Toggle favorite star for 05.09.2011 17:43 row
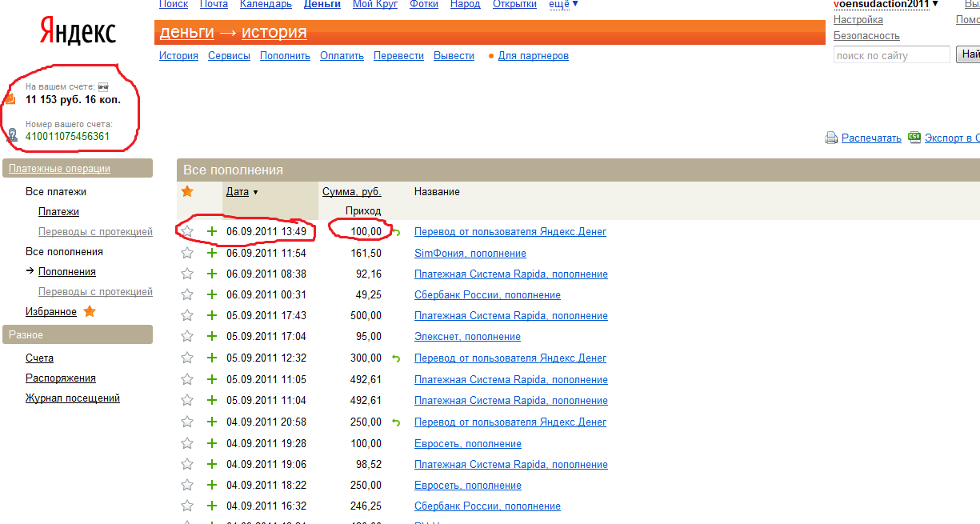Viewport: 980px width, 524px height. click(x=187, y=315)
